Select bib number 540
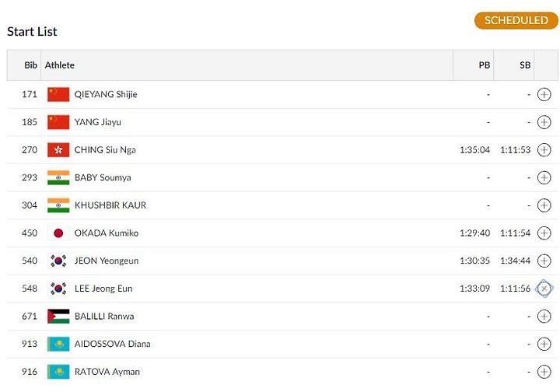 tap(30, 261)
